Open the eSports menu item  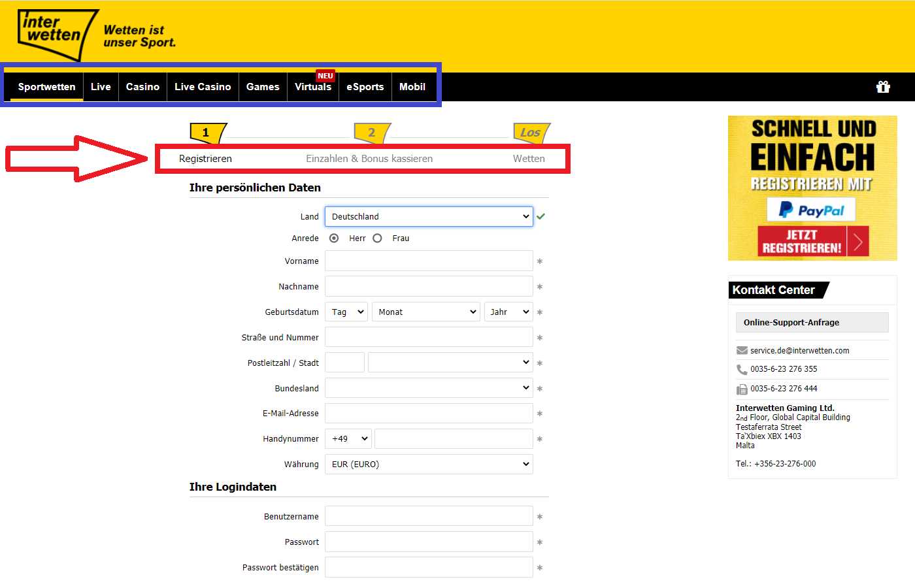(365, 87)
